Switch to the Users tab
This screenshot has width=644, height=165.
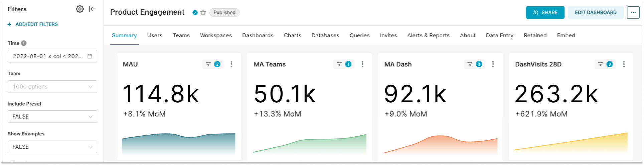155,35
